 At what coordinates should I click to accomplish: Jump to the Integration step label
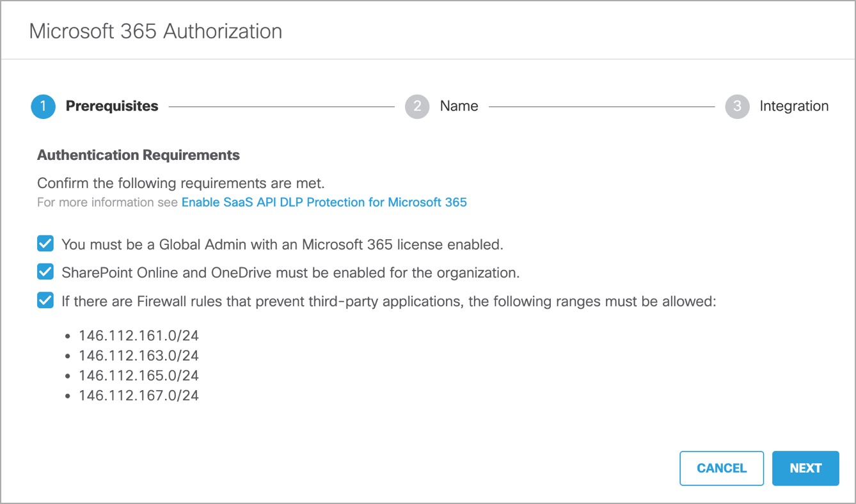793,106
